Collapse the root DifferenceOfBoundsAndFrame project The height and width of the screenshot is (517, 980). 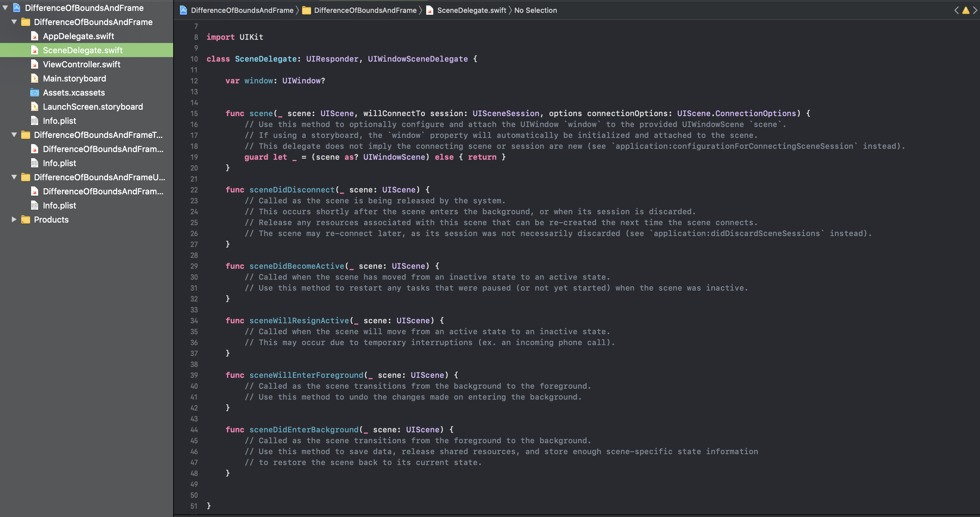pyautogui.click(x=5, y=8)
